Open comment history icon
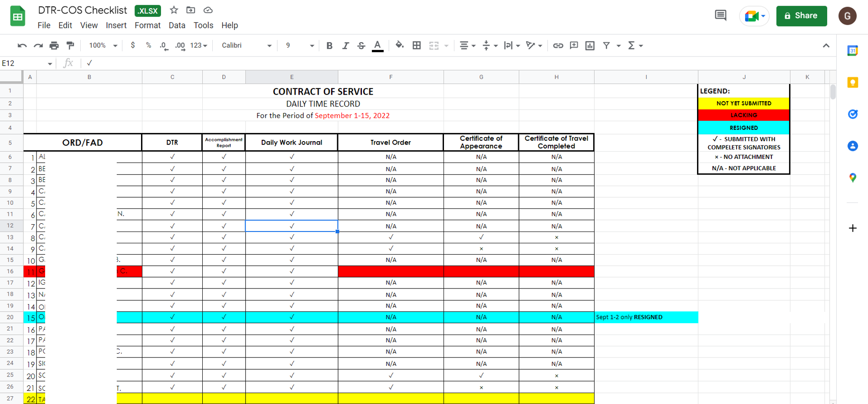Image resolution: width=868 pixels, height=404 pixels. tap(720, 16)
